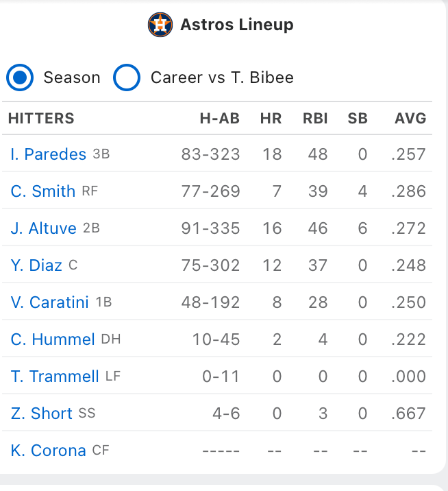Viewport: 448px width, 491px height.
Task: Open C. Hummel player page
Action: (x=53, y=339)
